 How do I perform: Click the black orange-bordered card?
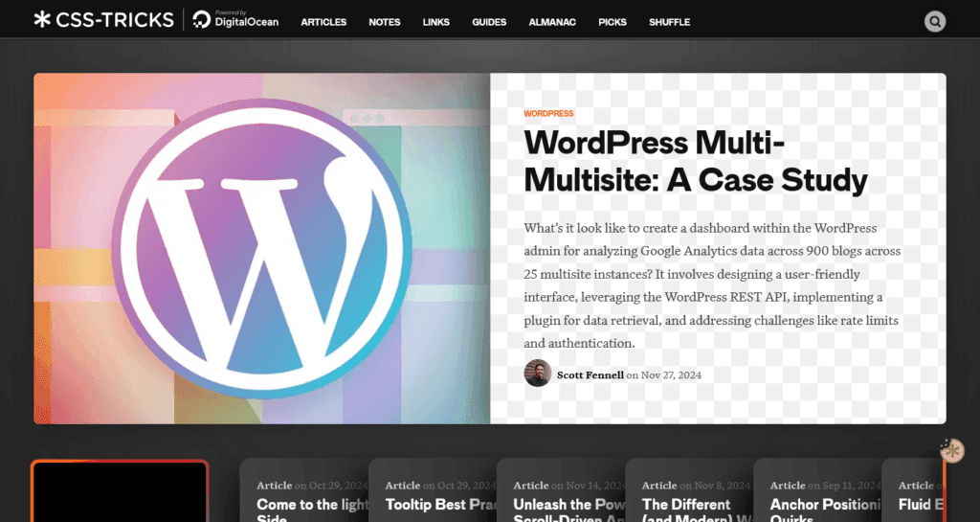pyautogui.click(x=120, y=490)
